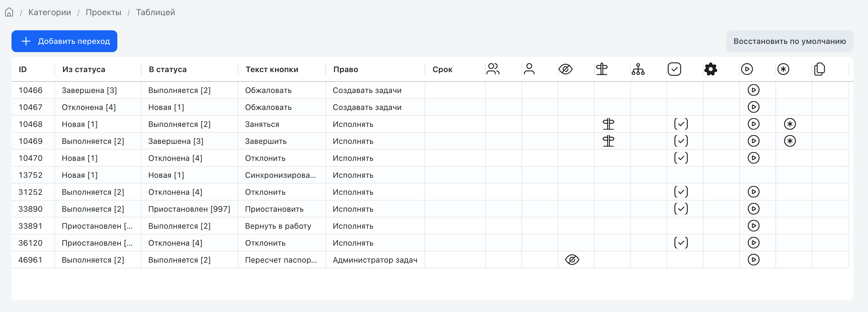Viewport: 868px width, 312px height.
Task: Click the gear header icon
Action: tap(711, 69)
